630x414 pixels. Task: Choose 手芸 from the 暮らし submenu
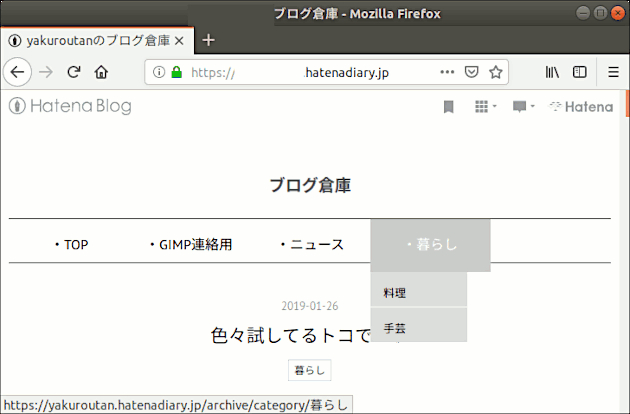tap(419, 326)
